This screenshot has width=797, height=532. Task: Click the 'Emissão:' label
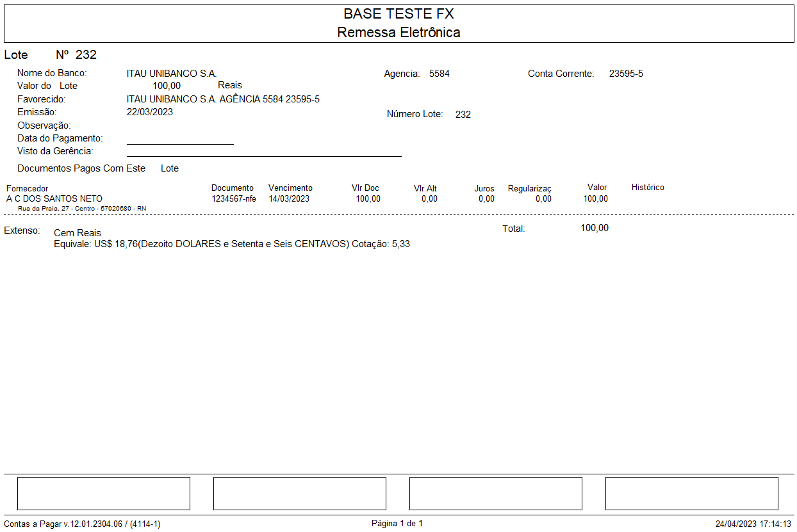click(x=37, y=112)
